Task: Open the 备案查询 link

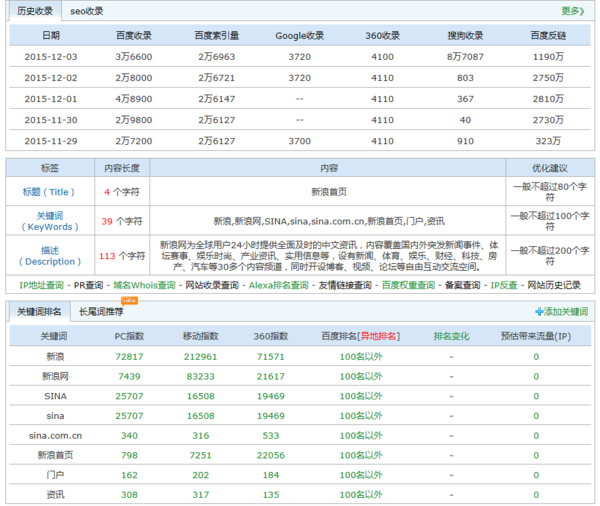Action: (463, 285)
